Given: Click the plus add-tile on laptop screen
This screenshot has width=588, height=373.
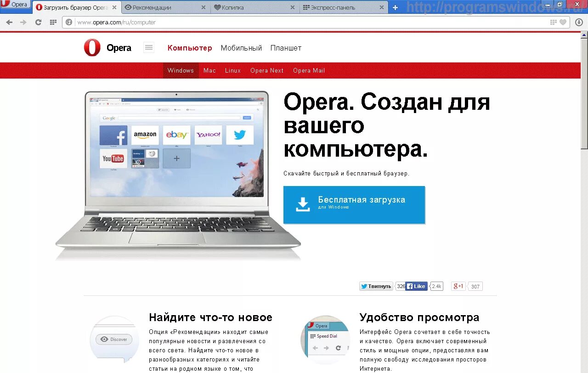Looking at the screenshot, I should (176, 158).
